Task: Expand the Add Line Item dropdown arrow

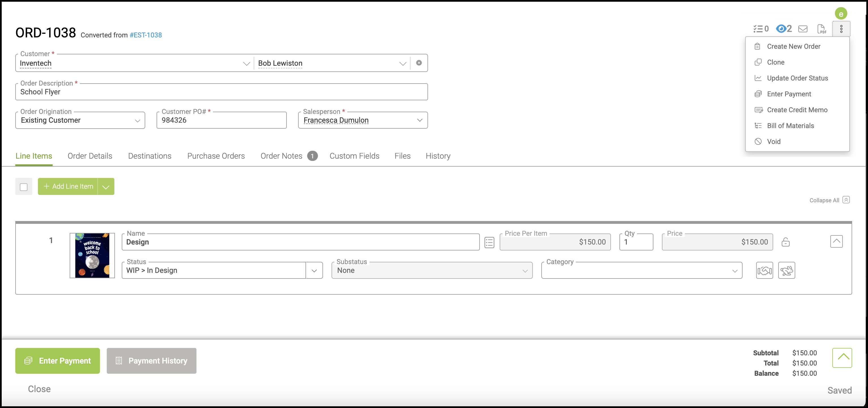Action: click(106, 187)
